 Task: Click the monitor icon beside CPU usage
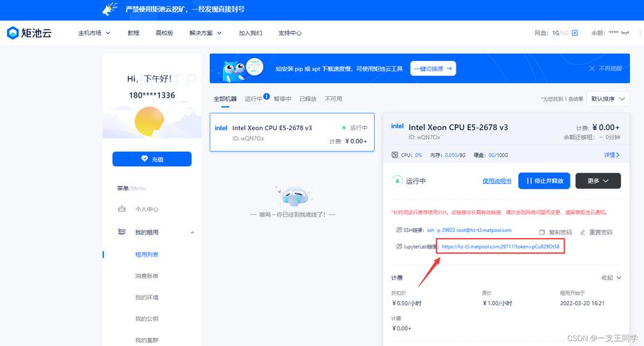395,155
